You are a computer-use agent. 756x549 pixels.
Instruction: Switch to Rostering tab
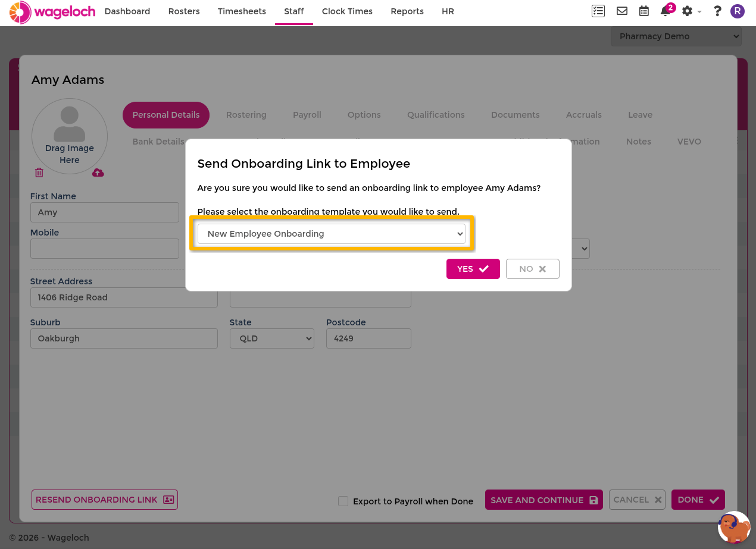click(246, 115)
